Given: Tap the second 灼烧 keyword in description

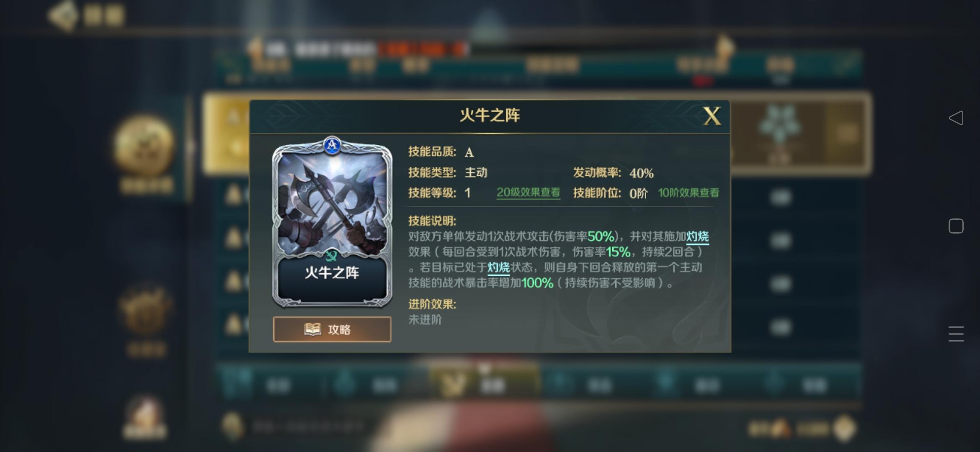Looking at the screenshot, I should (498, 267).
